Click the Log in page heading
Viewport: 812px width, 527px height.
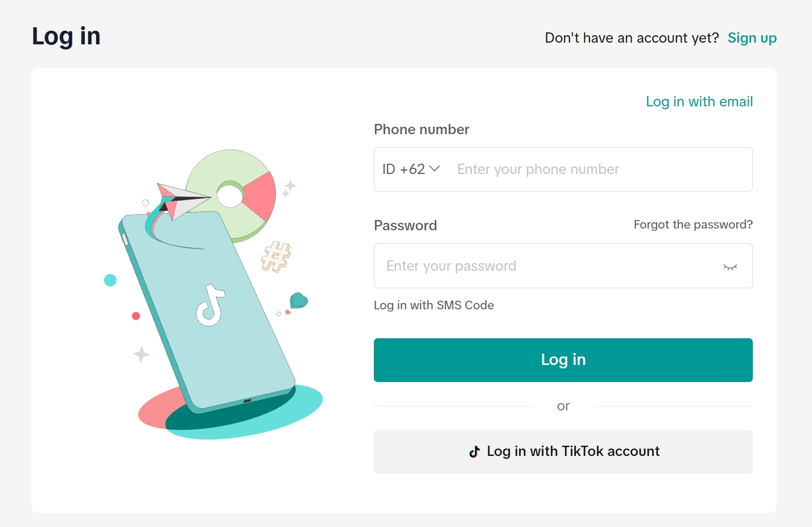click(66, 36)
